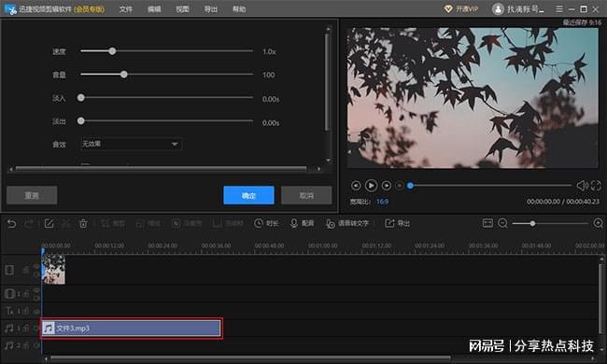Click the 导出 export icon in the timeline toolbar

click(397, 223)
